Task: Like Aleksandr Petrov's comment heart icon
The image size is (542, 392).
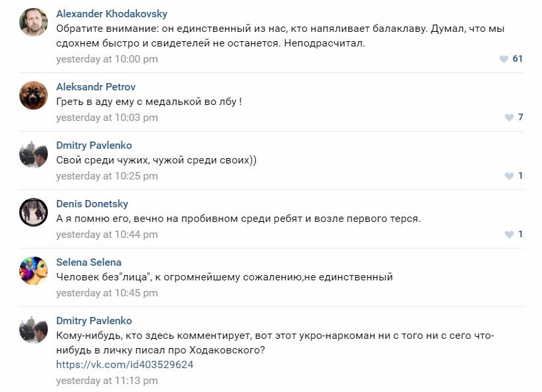Action: [509, 118]
